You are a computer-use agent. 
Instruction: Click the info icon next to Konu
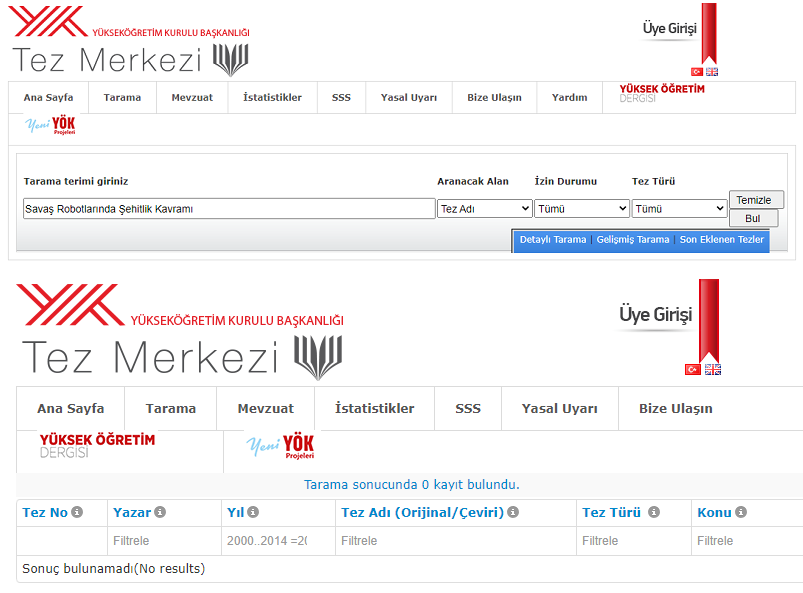pyautogui.click(x=741, y=512)
